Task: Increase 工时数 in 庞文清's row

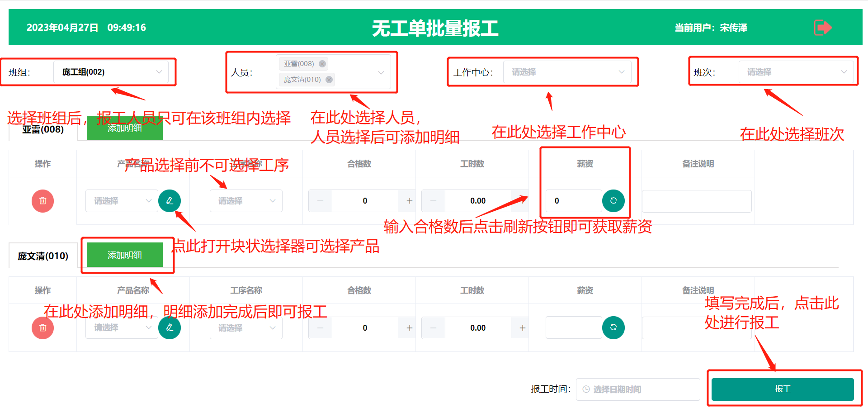Action: 522,327
